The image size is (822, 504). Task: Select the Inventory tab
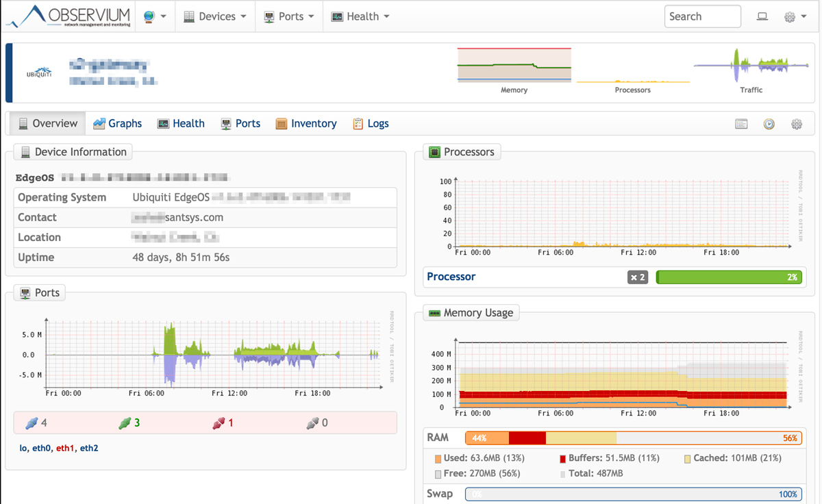(x=306, y=123)
